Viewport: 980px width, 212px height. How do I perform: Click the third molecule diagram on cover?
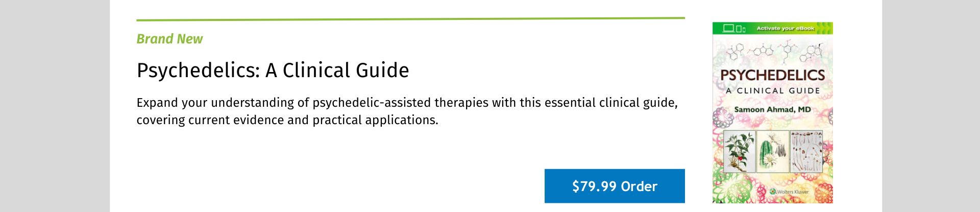click(x=788, y=50)
